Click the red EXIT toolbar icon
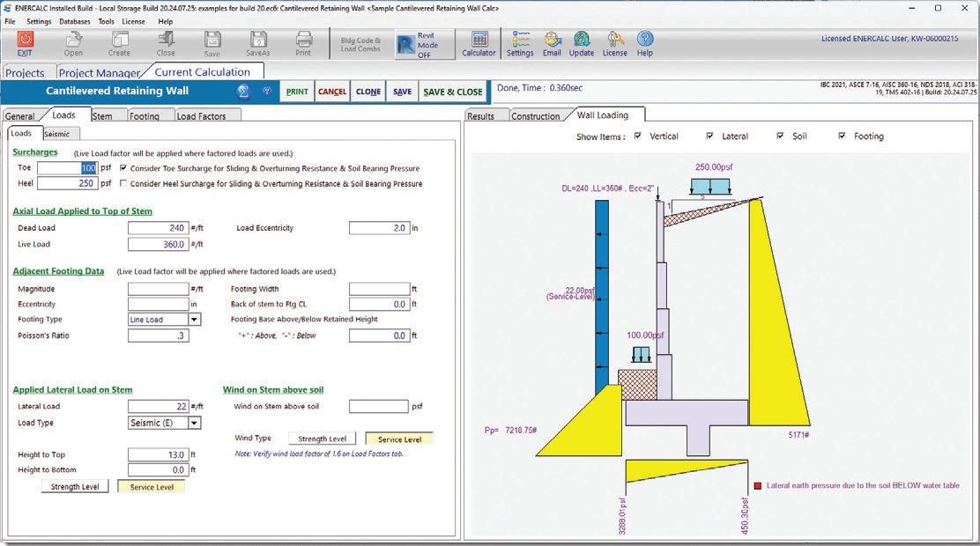Screen dimensions: 980x546 pyautogui.click(x=25, y=44)
